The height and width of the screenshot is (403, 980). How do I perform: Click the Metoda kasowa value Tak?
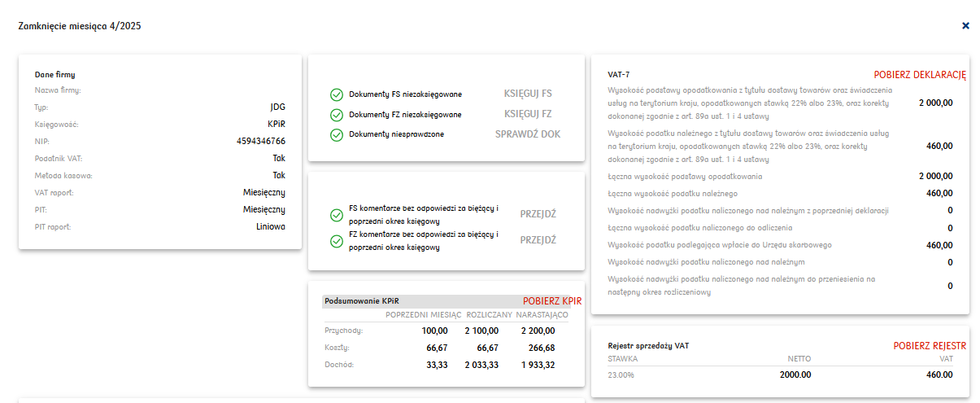coord(279,175)
